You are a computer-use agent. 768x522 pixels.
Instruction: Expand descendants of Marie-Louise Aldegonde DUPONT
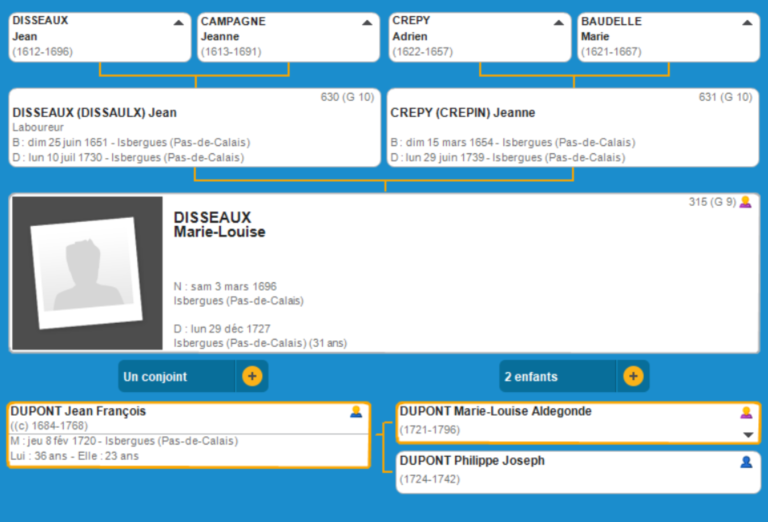click(747, 435)
